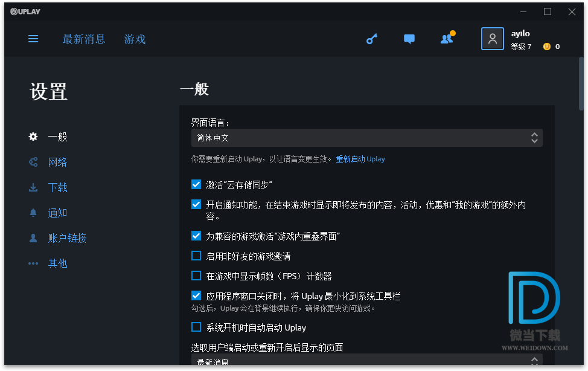Open the chat bubble icon
The width and height of the screenshot is (588, 371).
pos(409,39)
